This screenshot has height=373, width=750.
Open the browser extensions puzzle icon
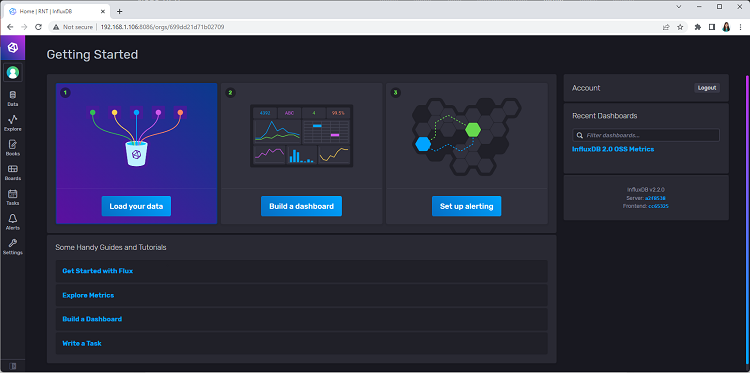point(697,27)
